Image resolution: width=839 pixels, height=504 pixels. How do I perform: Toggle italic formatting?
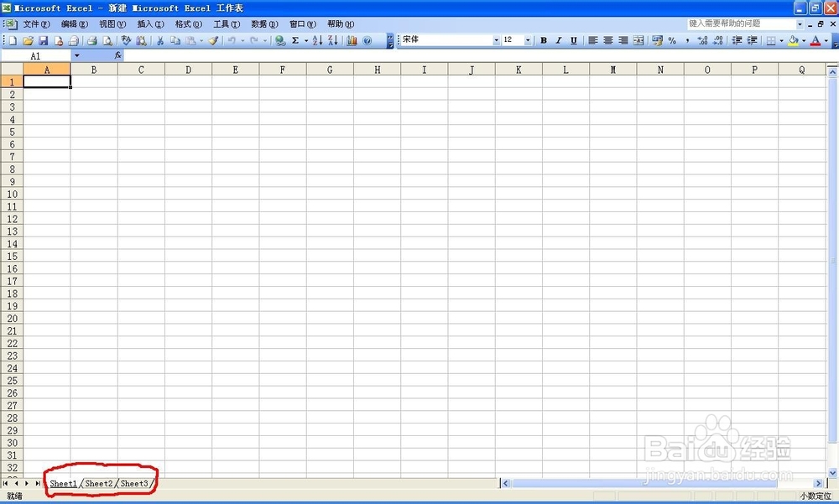click(x=559, y=40)
